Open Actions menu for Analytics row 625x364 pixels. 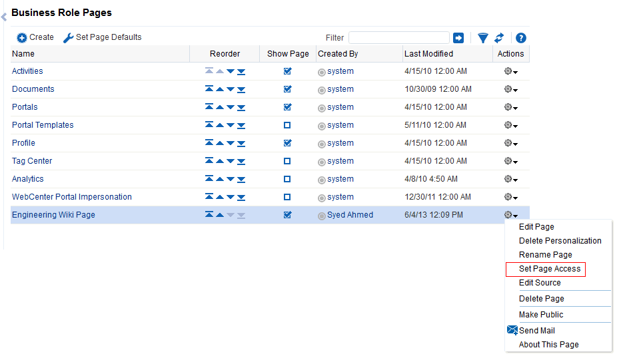pyautogui.click(x=510, y=179)
